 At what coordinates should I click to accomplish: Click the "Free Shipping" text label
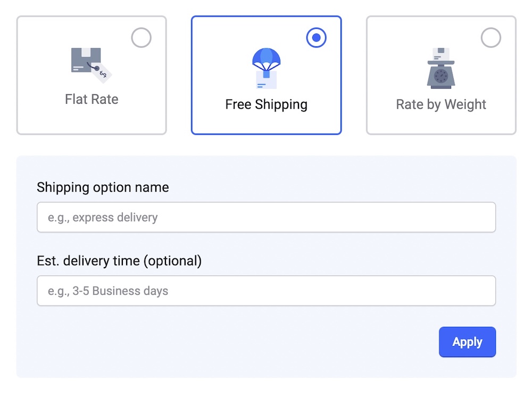point(266,104)
